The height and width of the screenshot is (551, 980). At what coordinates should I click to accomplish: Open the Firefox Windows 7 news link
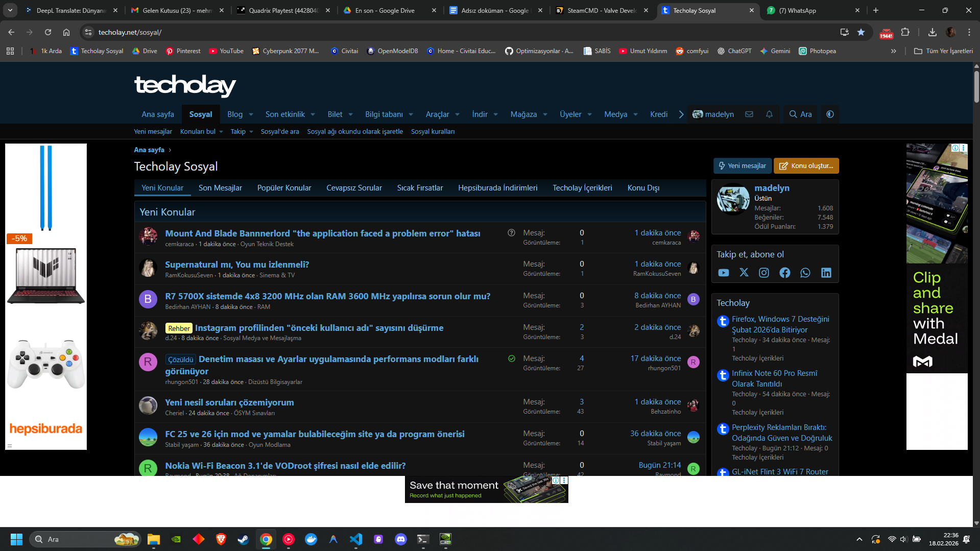click(x=780, y=324)
